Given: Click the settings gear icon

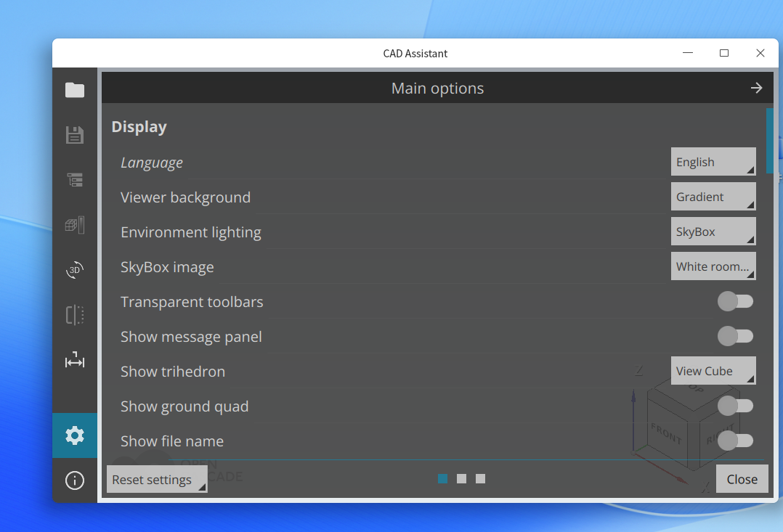Looking at the screenshot, I should (x=75, y=435).
